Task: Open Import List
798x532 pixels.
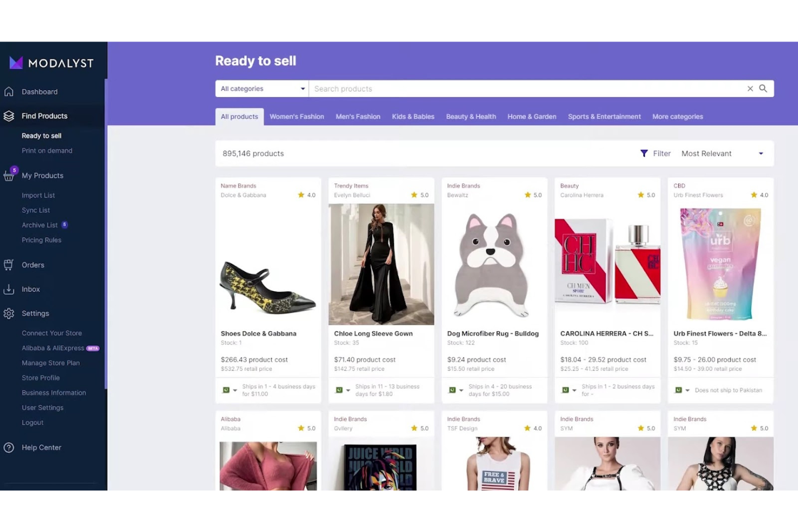Action: point(38,195)
